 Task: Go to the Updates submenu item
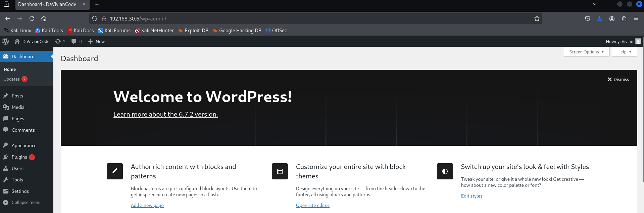[15, 79]
